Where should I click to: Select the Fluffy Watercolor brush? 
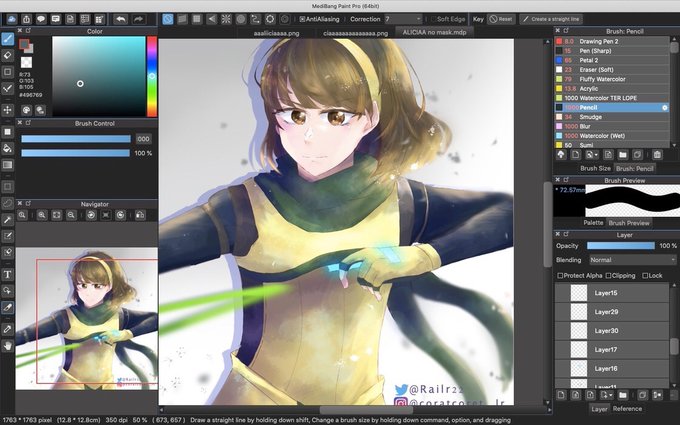pyautogui.click(x=612, y=79)
